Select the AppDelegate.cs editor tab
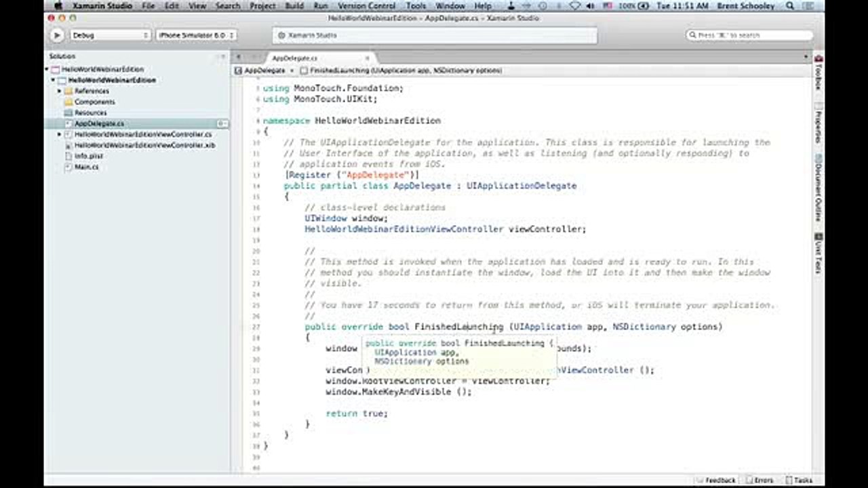 [x=319, y=58]
